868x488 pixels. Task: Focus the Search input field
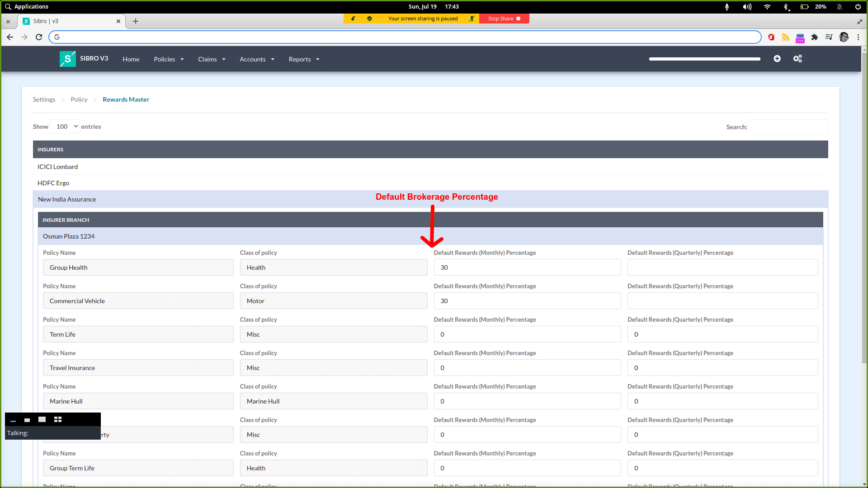click(789, 127)
